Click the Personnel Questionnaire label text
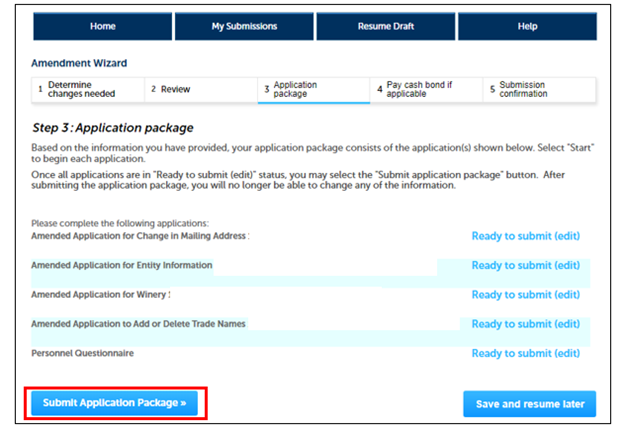Screen dimensions: 624x433 tap(82, 353)
